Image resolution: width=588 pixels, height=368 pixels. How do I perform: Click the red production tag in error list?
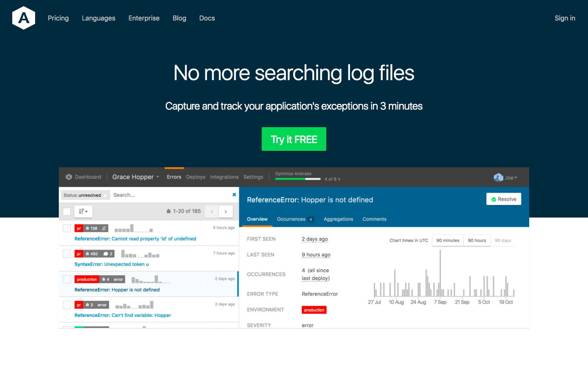point(87,279)
